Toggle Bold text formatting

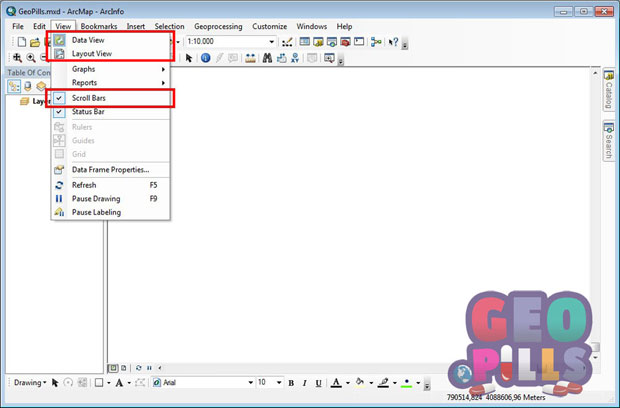(291, 383)
